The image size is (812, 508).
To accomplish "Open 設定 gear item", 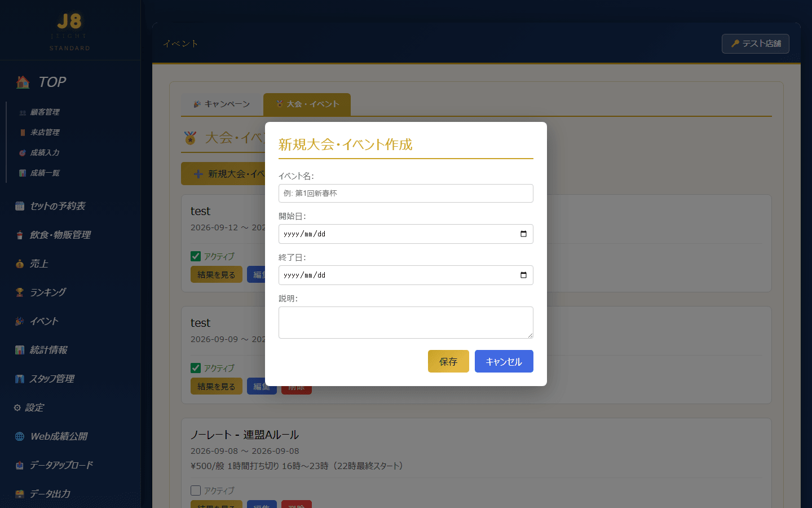I will coord(29,408).
